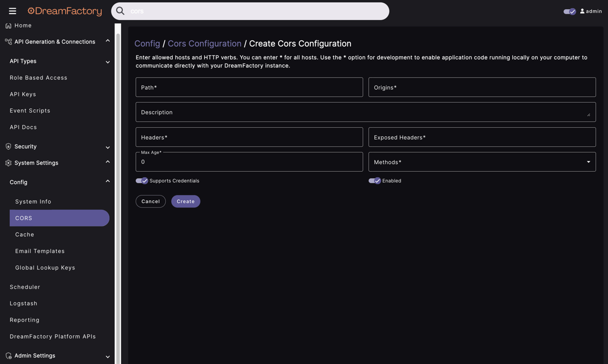Click the admin user profile icon
The width and height of the screenshot is (608, 364).
click(581, 10)
